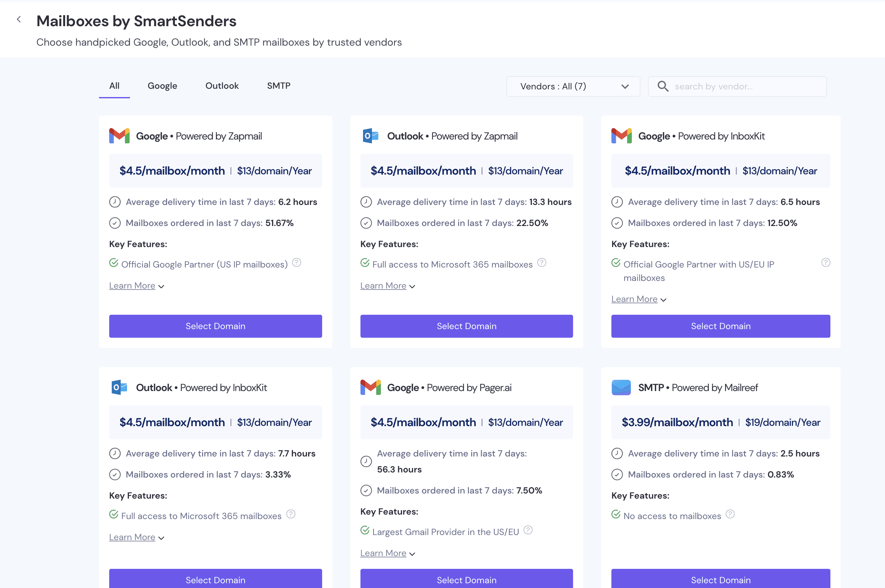This screenshot has width=885, height=588.
Task: Click Select Domain on the Pager.ai Google card
Action: tap(466, 580)
